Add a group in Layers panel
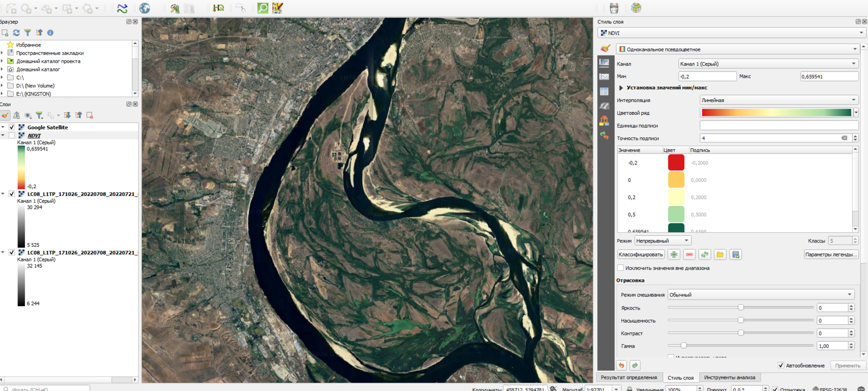Image resolution: width=868 pixels, height=391 pixels. pos(17,115)
